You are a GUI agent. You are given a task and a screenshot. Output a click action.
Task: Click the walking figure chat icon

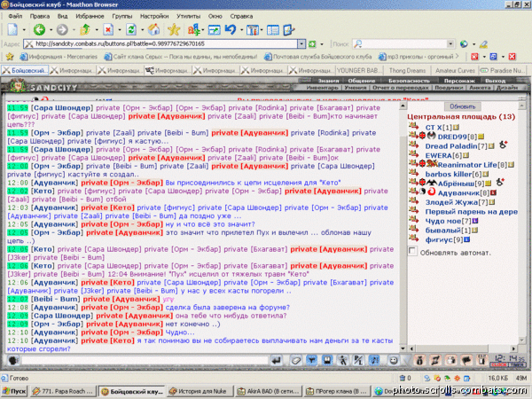coord(342,360)
